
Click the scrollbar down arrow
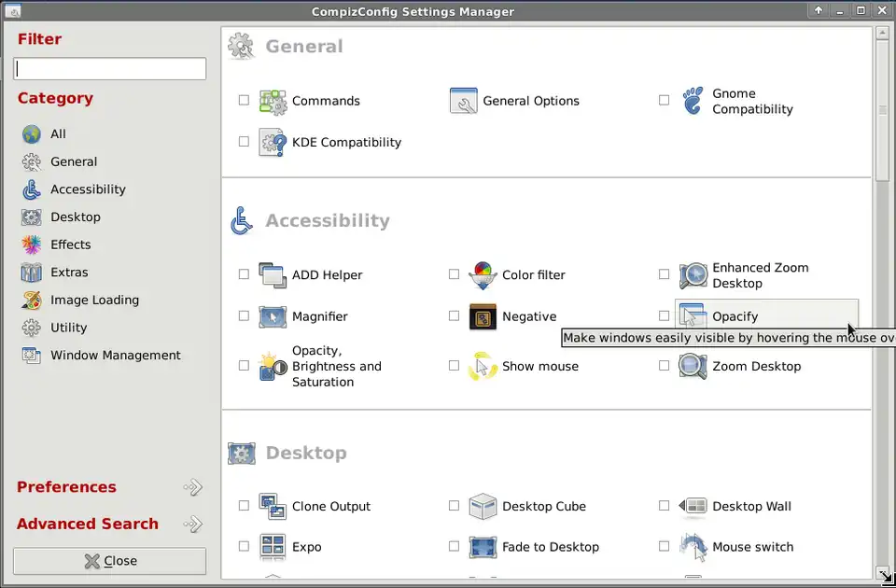tap(882, 572)
